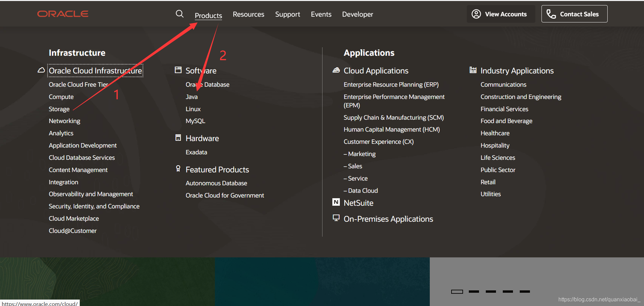The width and height of the screenshot is (644, 306).
Task: Select the fourth carousel indicator dash
Action: click(508, 291)
